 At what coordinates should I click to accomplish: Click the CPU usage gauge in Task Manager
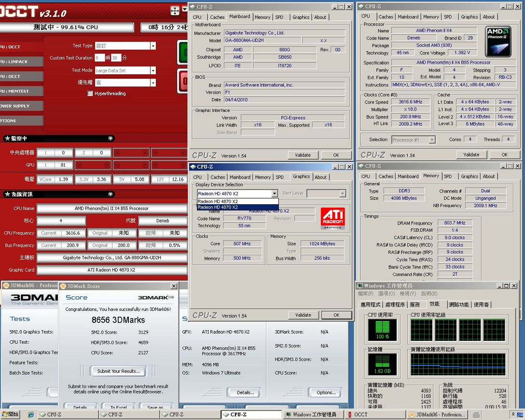(x=382, y=330)
